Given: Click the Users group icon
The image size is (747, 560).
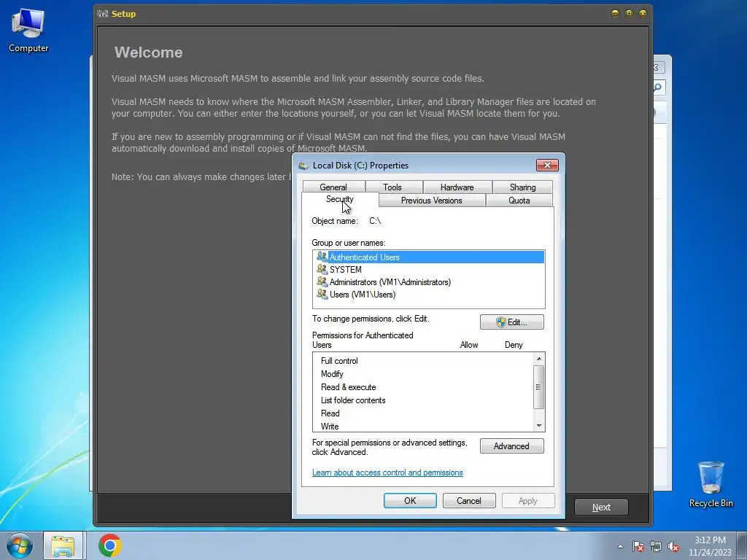Looking at the screenshot, I should point(322,294).
